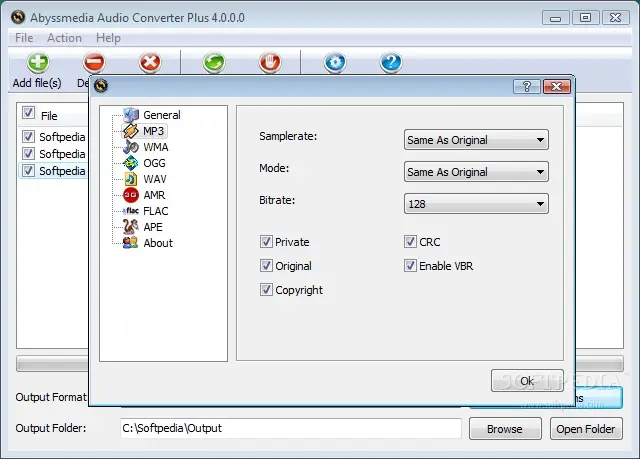Viewport: 640px width, 459px height.
Task: Select the About label in the tree
Action: [x=158, y=243]
